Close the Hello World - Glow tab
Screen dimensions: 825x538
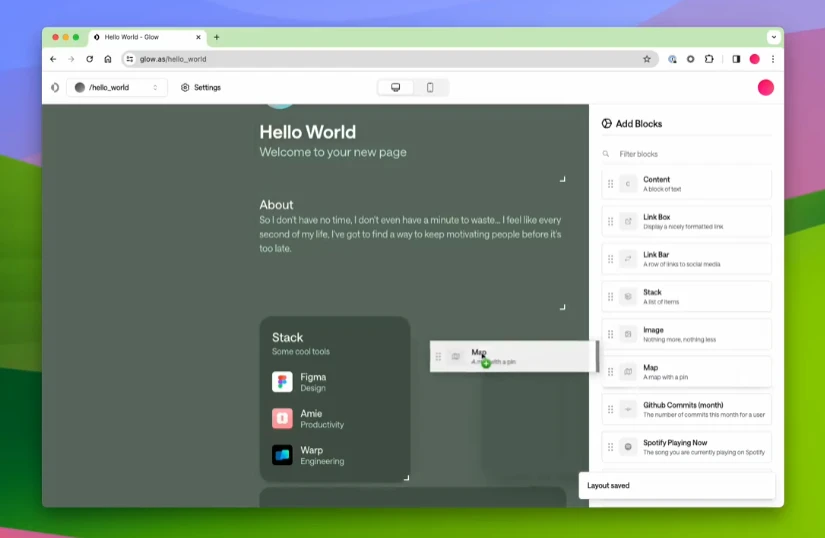pyautogui.click(x=198, y=37)
